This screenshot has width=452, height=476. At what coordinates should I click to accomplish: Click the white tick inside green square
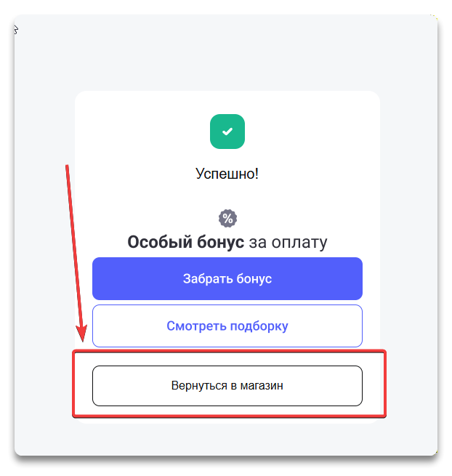point(227,132)
